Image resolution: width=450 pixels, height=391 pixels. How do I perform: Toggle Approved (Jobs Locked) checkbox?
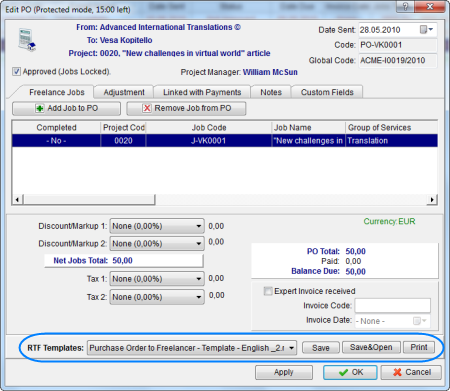point(16,71)
